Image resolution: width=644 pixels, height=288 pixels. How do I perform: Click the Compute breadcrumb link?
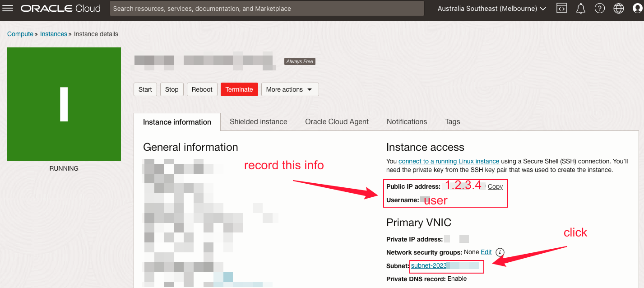[x=20, y=34]
